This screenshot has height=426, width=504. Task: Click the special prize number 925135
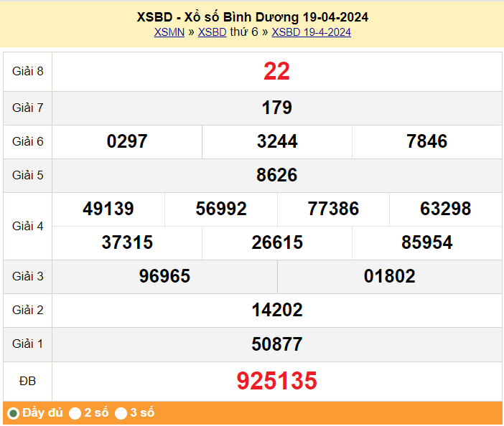276,381
